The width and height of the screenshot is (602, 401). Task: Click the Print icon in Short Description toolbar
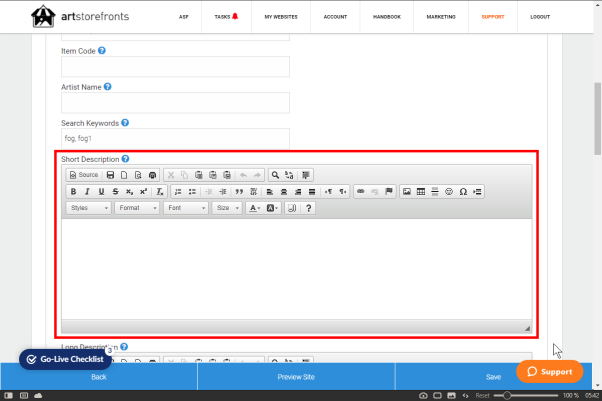click(x=152, y=175)
